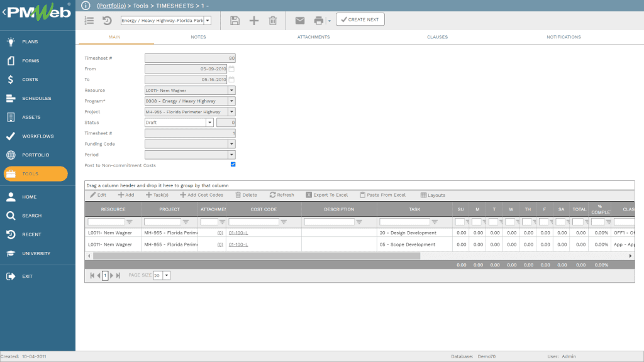Click Export To Excel
This screenshot has height=362, width=644.
tap(326, 195)
